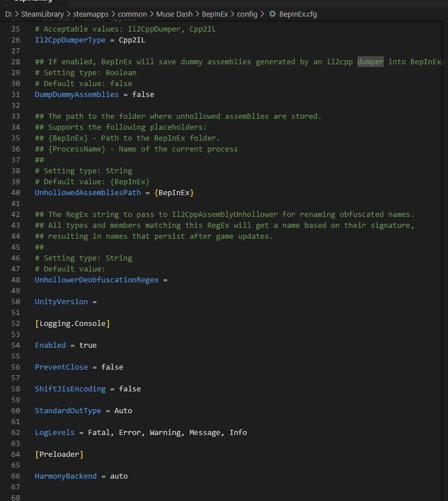
Task: Click the 'Auto' value of StandardOutType
Action: coord(123,410)
